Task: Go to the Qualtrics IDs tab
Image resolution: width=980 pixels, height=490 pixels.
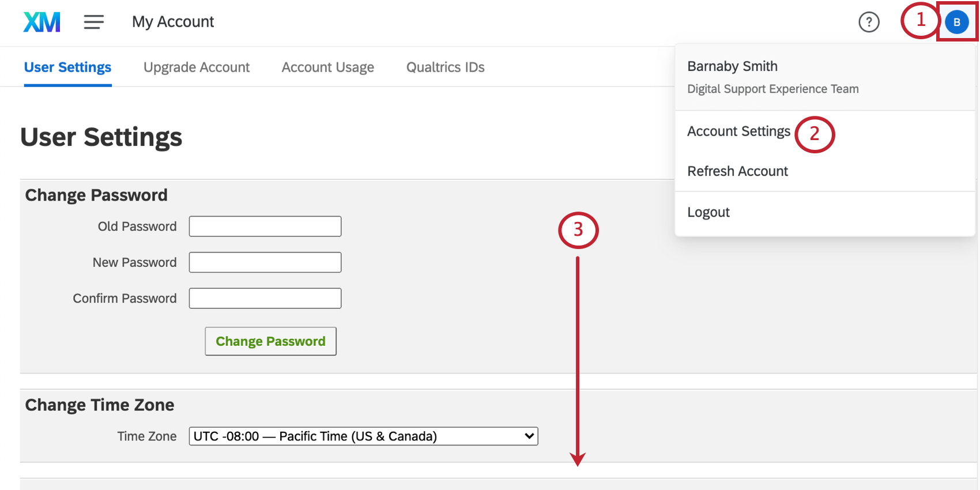Action: pos(445,67)
